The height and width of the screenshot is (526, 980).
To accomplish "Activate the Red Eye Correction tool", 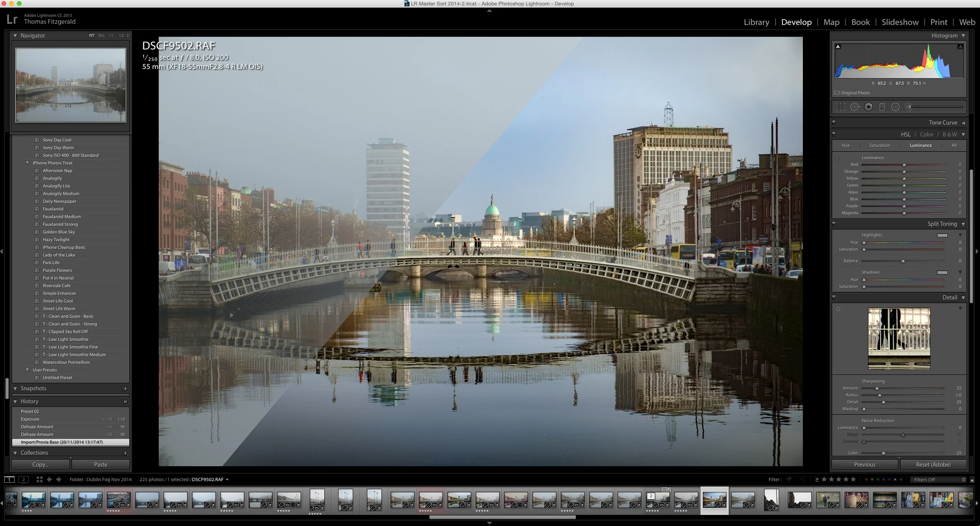I will click(x=869, y=107).
